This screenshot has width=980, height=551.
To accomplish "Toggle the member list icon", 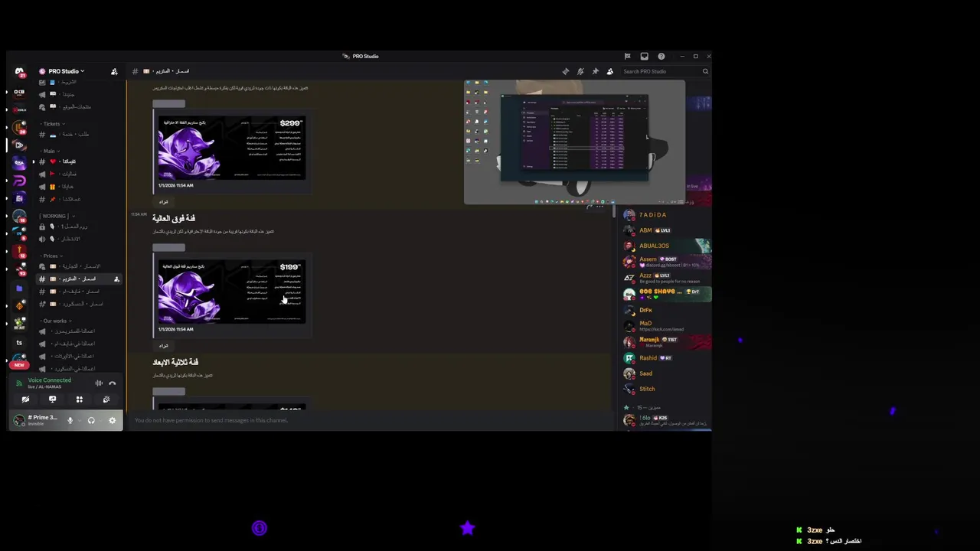I will pos(610,71).
